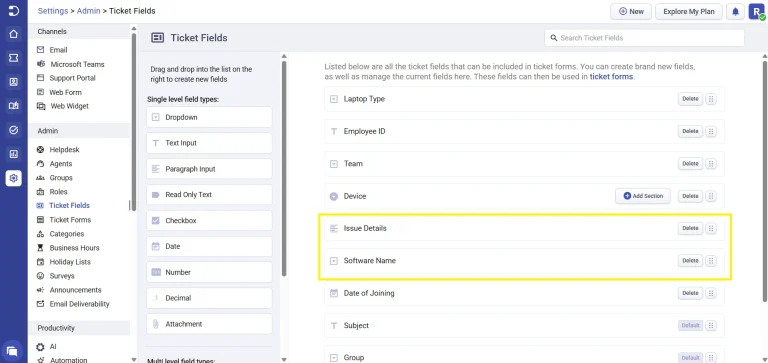Select the Date field type

pos(209,246)
